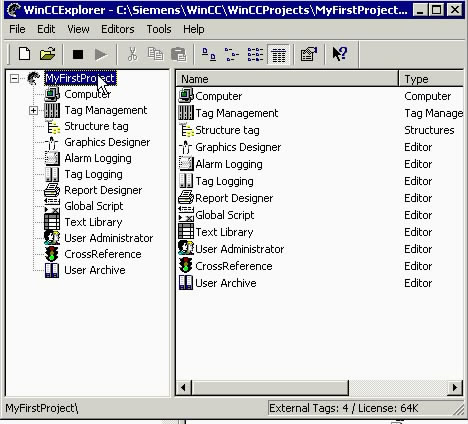Click the CrossReference icon in the list pane
This screenshot has width=468, height=424.
pos(186,266)
